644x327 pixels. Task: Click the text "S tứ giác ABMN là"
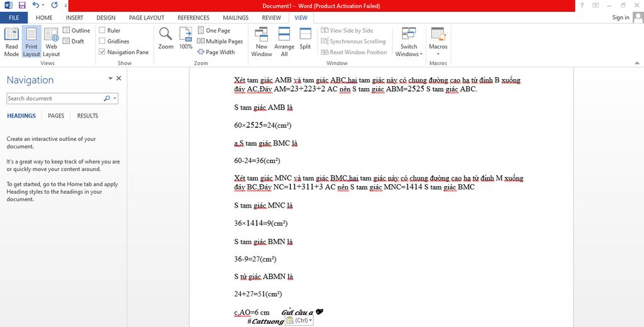point(264,277)
